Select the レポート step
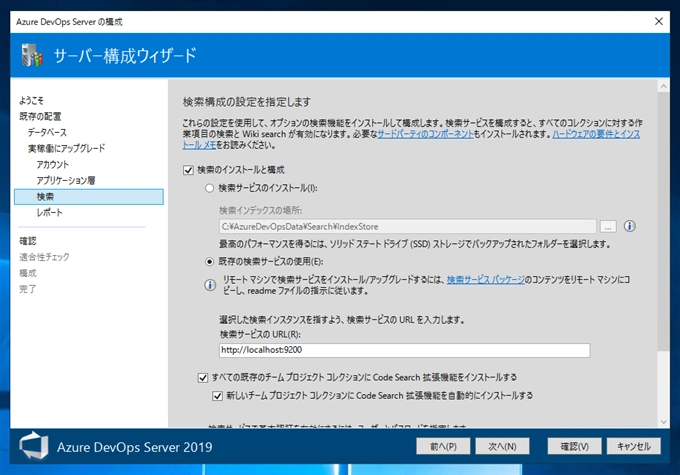The width and height of the screenshot is (680, 475). pos(49,213)
